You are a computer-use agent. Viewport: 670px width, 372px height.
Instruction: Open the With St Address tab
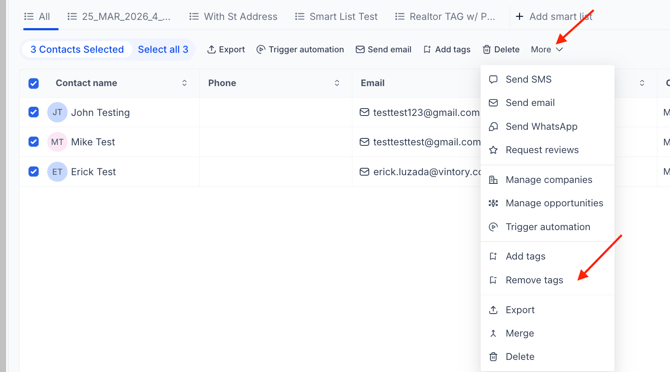[233, 17]
